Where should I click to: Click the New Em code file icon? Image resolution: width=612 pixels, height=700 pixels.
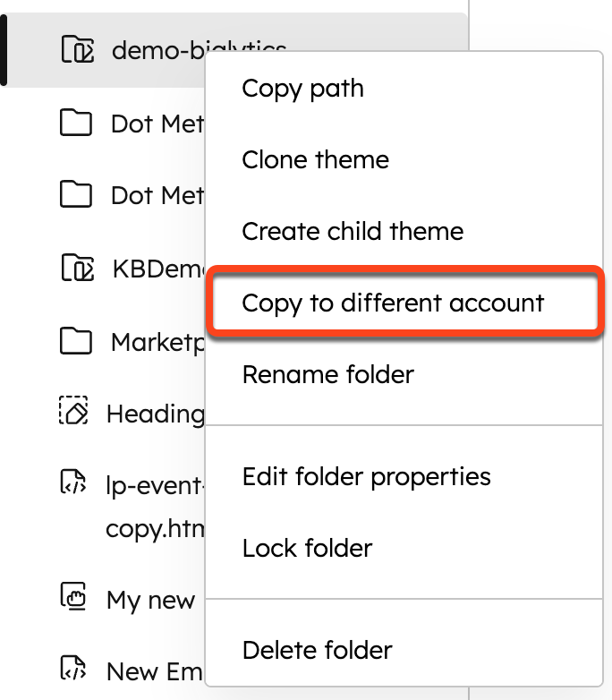point(73,668)
